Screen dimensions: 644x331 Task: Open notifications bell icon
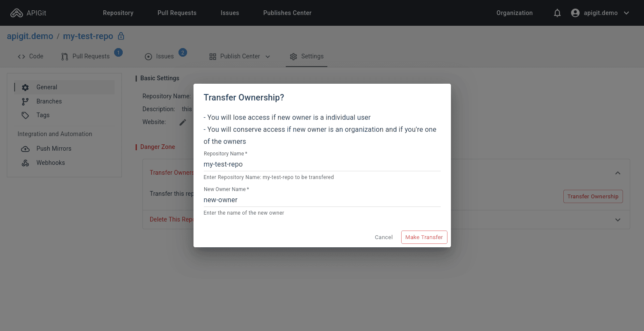click(x=557, y=13)
